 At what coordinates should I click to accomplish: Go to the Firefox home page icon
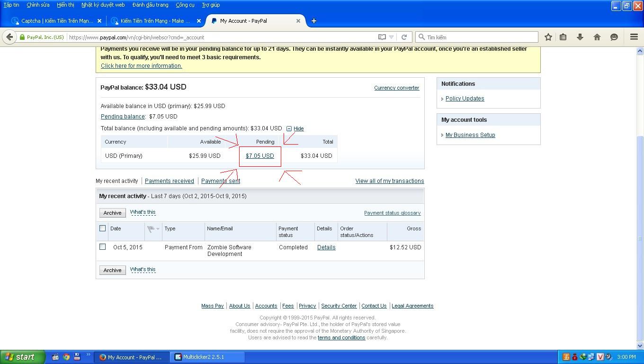pyautogui.click(x=597, y=37)
